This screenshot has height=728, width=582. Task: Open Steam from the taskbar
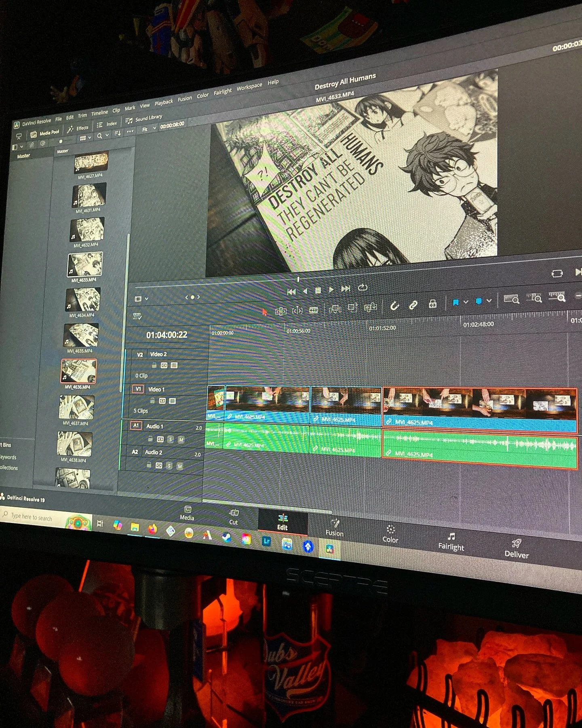[227, 537]
